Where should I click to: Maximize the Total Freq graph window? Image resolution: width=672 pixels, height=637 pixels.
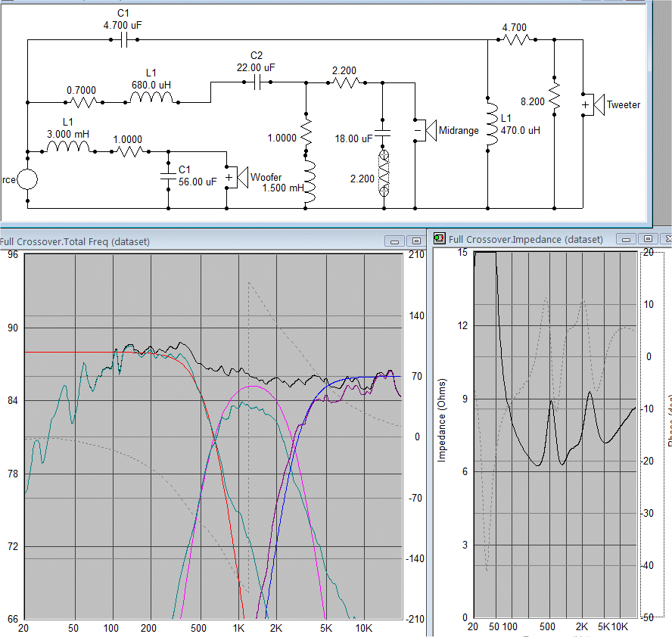click(x=415, y=241)
